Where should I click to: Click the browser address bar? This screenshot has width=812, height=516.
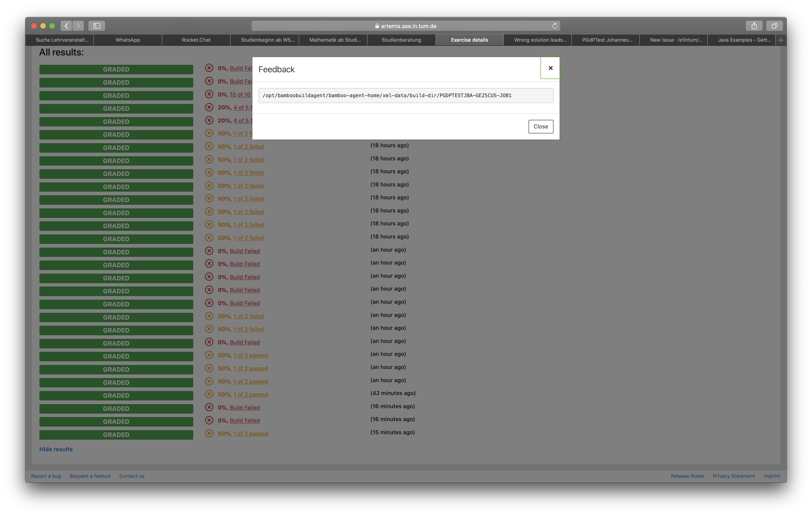coord(406,26)
